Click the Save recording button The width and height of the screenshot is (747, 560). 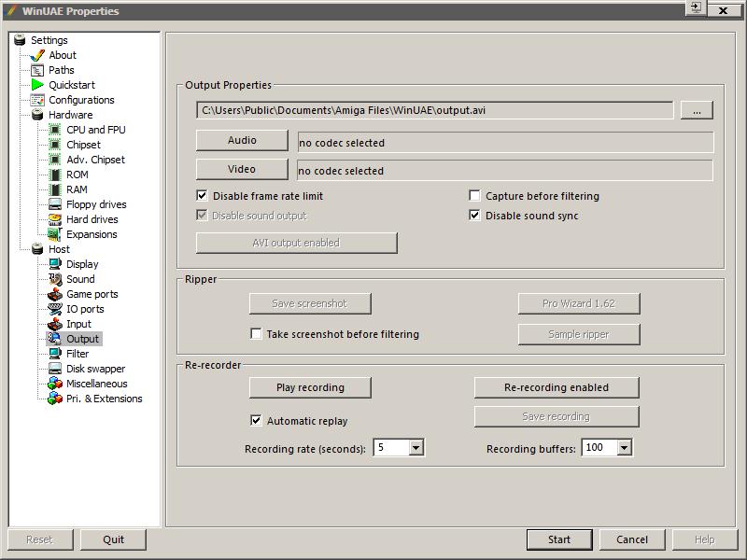coord(557,416)
